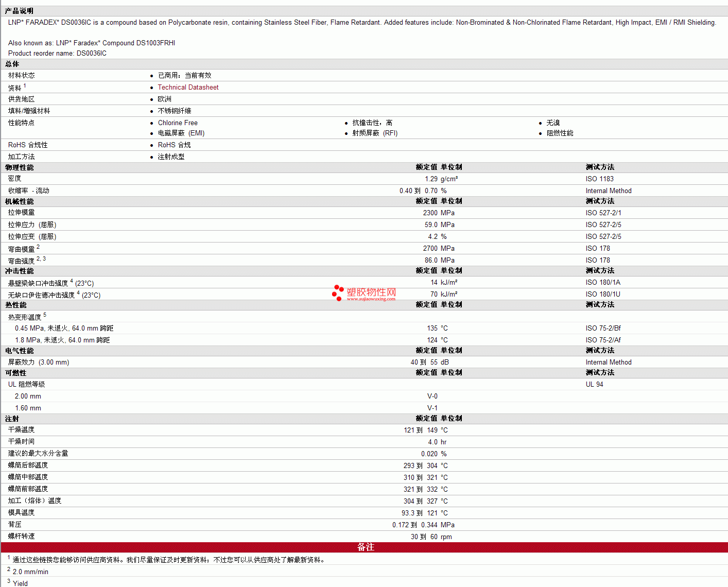The image size is (728, 587).
Task: Select the '拉伸应变 (屈服)' row label
Action: [x=32, y=237]
